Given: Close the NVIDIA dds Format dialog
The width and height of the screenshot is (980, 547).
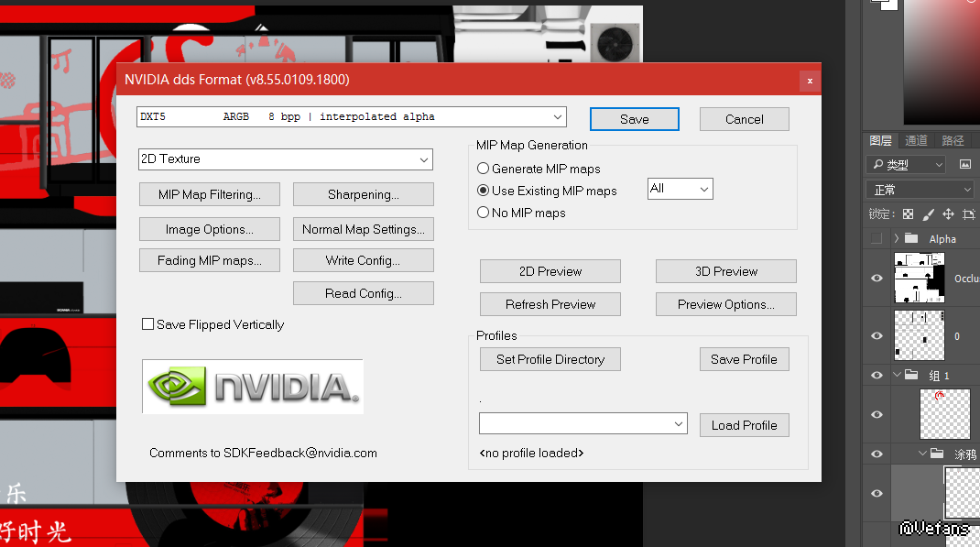Looking at the screenshot, I should click(x=810, y=81).
